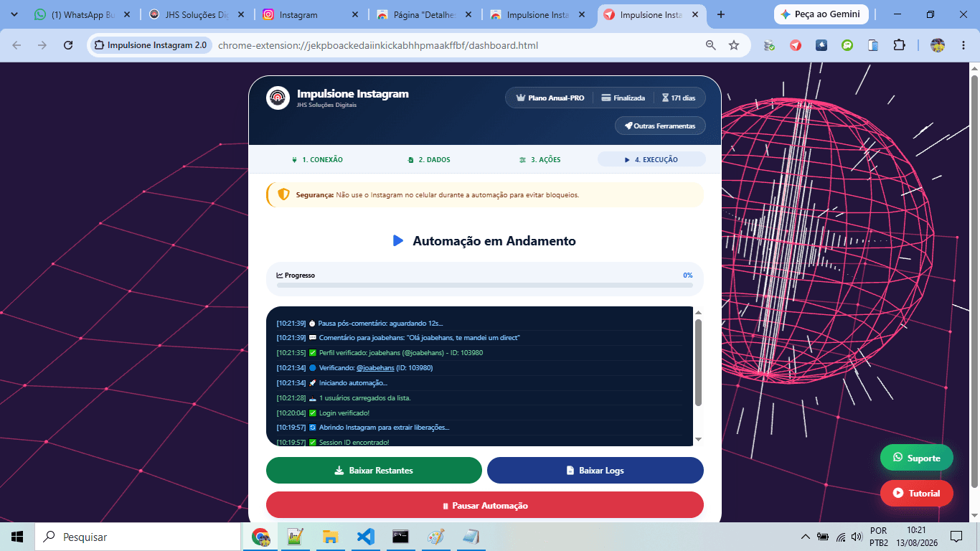Open the Windows Start menu
Image resolution: width=980 pixels, height=551 pixels.
click(17, 537)
